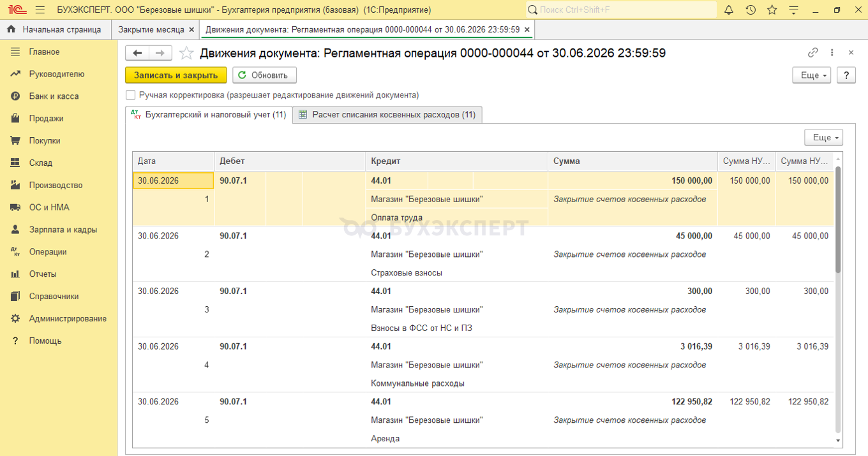Open Покупки section
The width and height of the screenshot is (868, 456).
tap(45, 141)
